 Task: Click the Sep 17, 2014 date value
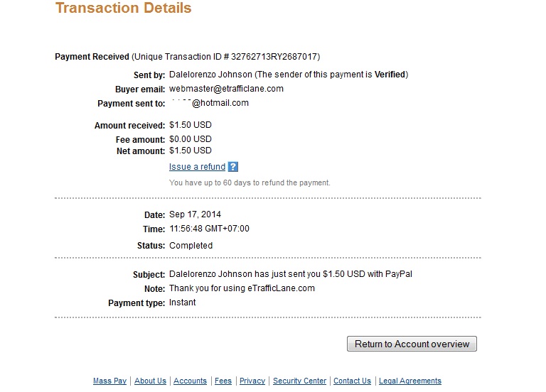click(195, 214)
